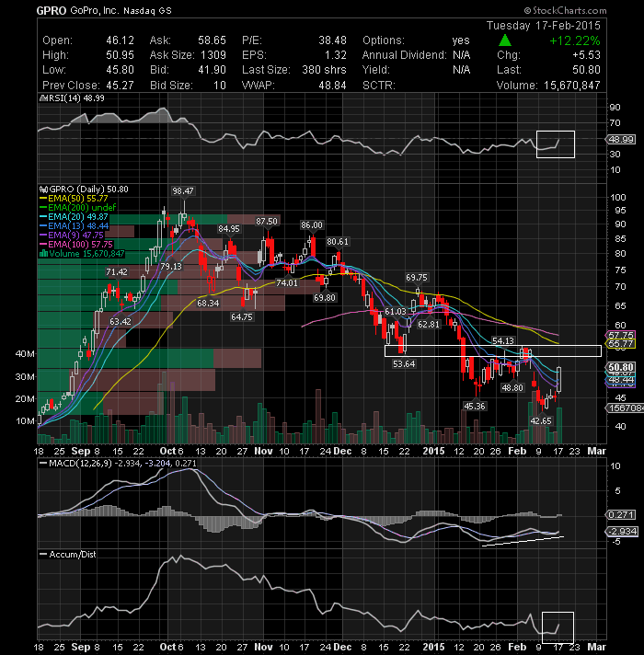Click the 80.61 price label
Screen dimensions: 644x655
click(338, 241)
